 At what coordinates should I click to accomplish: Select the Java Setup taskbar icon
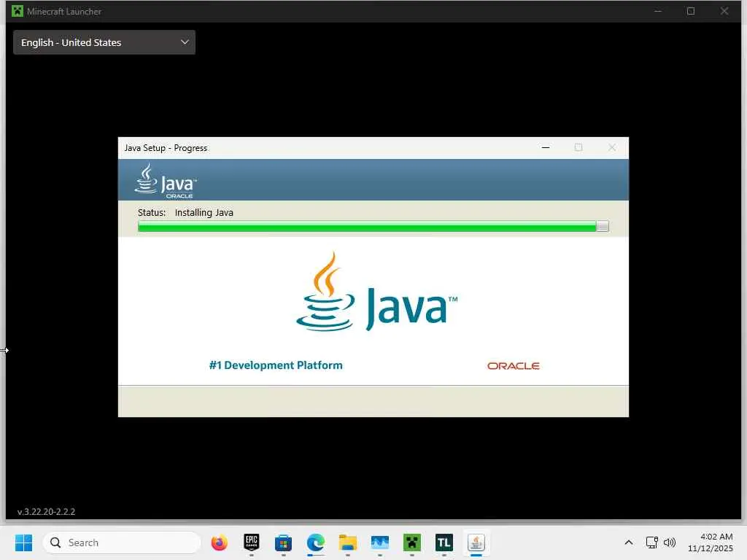[476, 542]
